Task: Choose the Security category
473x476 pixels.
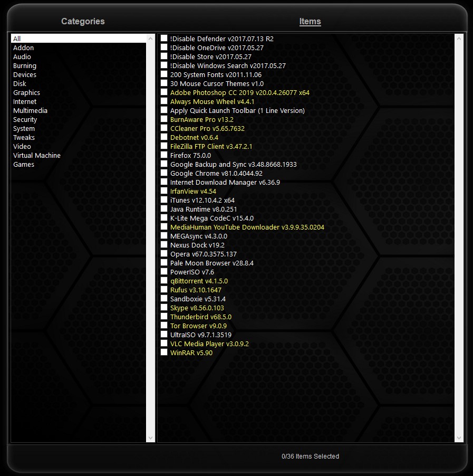Action: 79,120
